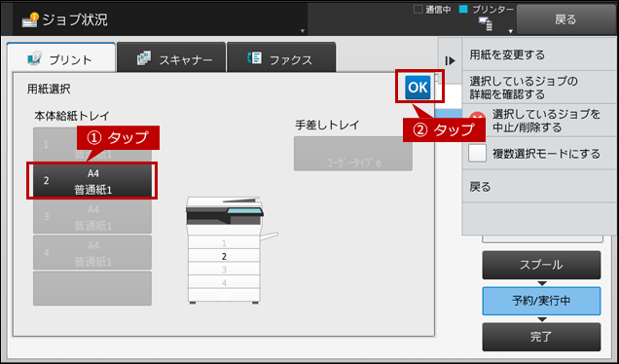
Task: Open 選択しているジョブの詳細を確認する
Action: pyautogui.click(x=539, y=88)
